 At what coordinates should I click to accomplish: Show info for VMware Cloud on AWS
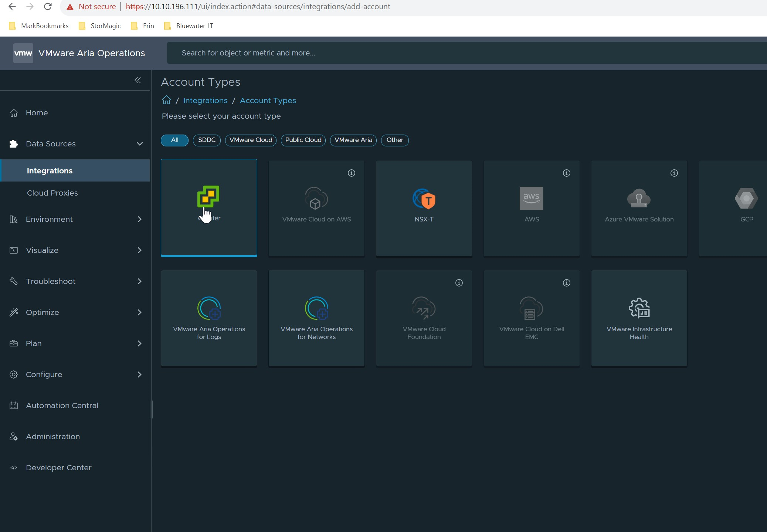[x=352, y=173]
